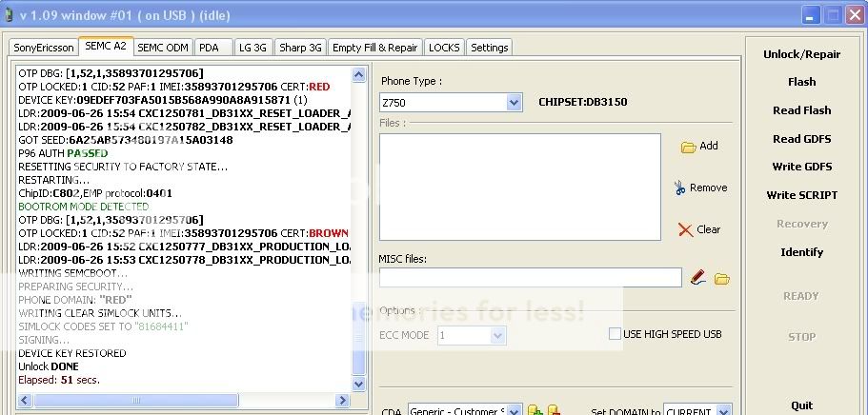Click the Remove file scissors icon
868x415 pixels.
coord(679,188)
